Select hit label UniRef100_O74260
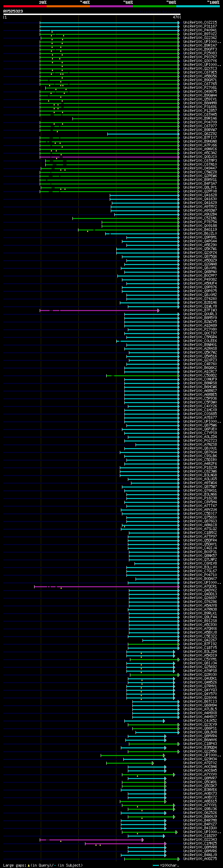The height and width of the screenshot is (868, 223). 200,299
